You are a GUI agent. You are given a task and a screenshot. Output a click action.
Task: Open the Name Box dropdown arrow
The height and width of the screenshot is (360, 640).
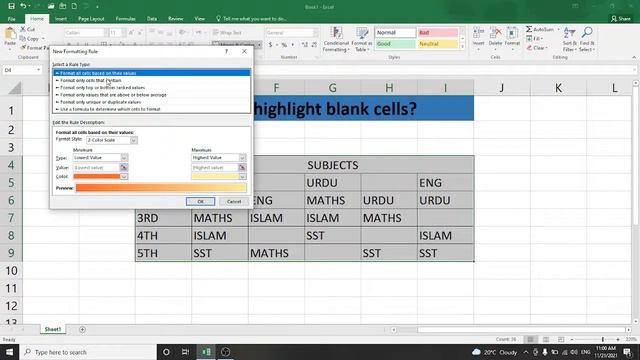point(39,70)
